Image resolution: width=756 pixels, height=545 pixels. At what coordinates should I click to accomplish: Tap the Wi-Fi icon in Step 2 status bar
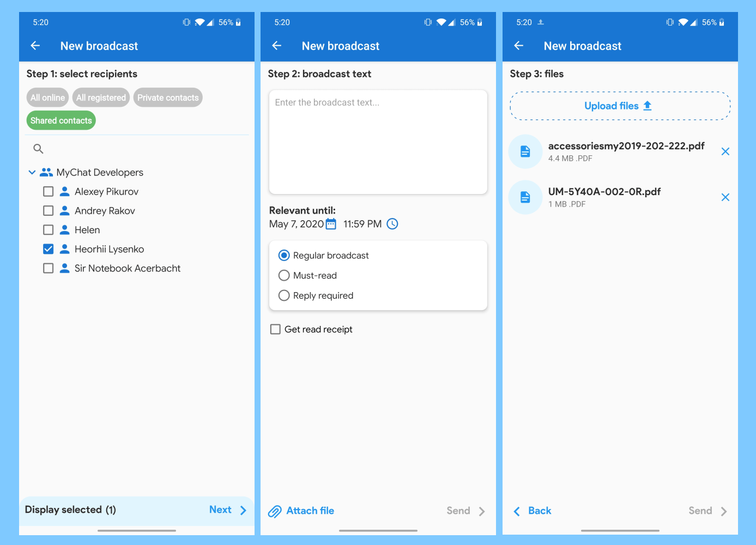coord(441,22)
